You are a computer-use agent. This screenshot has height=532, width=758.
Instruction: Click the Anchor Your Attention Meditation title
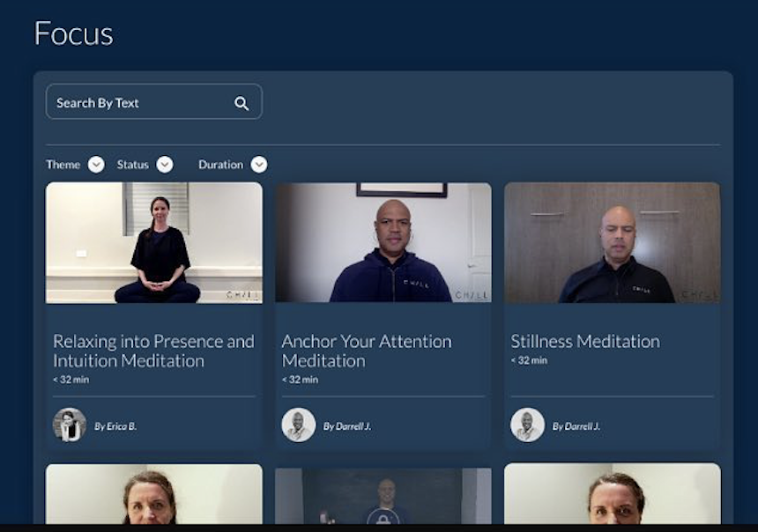click(367, 351)
